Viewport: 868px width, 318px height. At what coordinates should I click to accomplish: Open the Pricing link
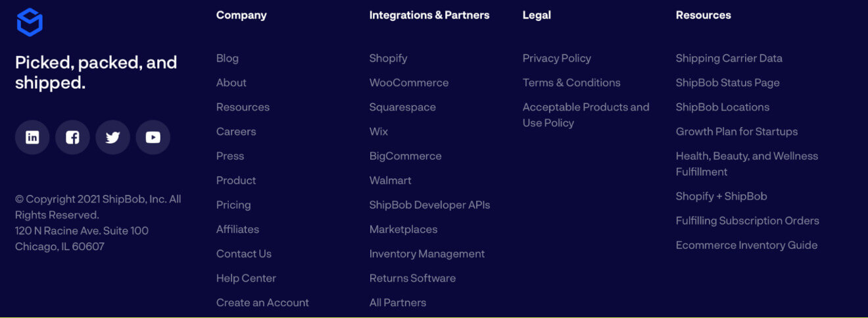[233, 204]
